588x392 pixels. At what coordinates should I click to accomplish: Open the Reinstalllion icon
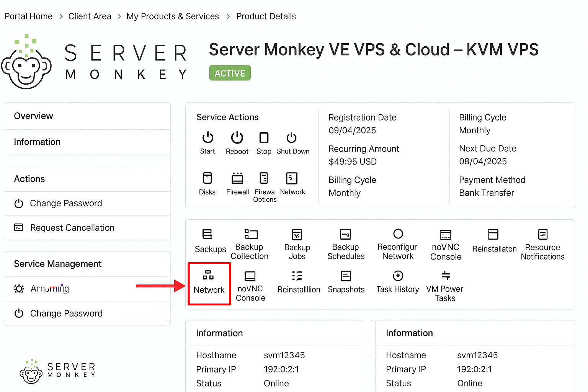click(297, 276)
